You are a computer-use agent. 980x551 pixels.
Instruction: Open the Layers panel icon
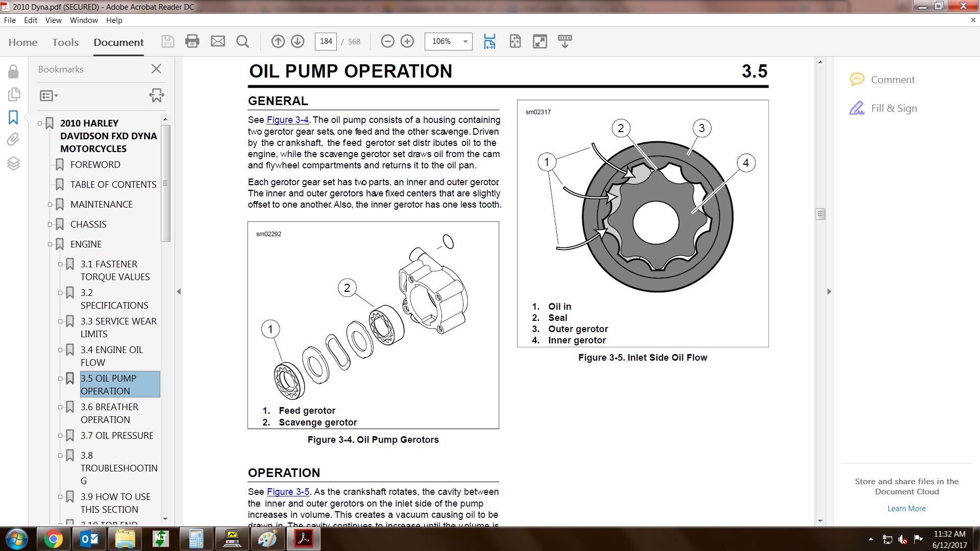click(13, 164)
